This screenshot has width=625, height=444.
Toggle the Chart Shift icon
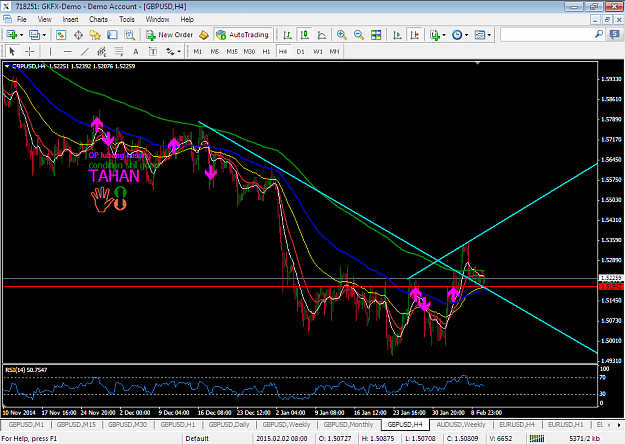tap(415, 35)
